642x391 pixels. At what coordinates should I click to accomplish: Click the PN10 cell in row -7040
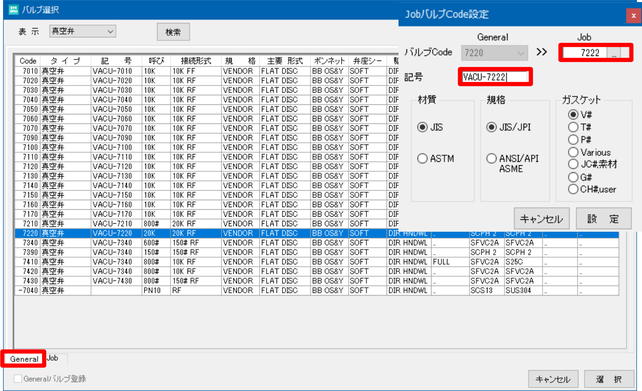(x=156, y=290)
